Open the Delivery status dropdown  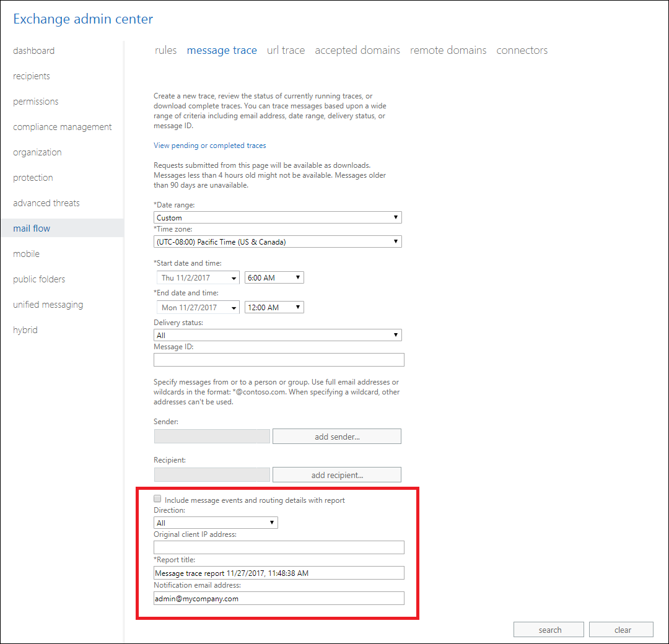coord(278,335)
